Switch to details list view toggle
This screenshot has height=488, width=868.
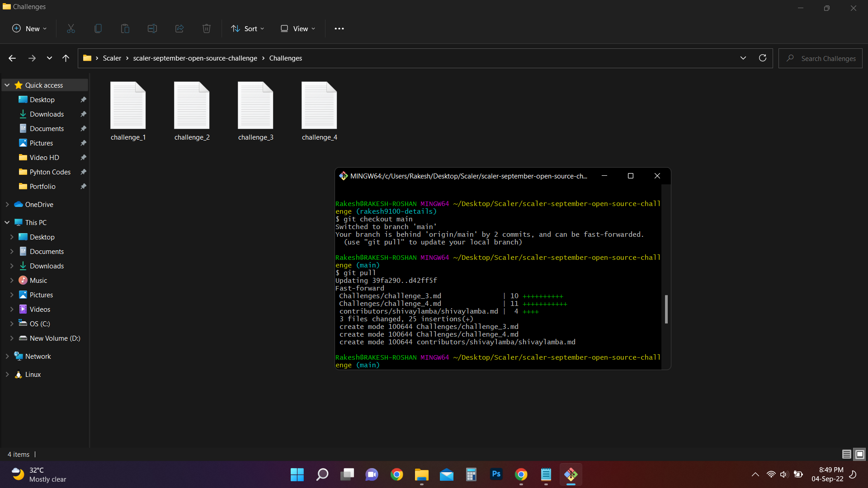(x=847, y=454)
